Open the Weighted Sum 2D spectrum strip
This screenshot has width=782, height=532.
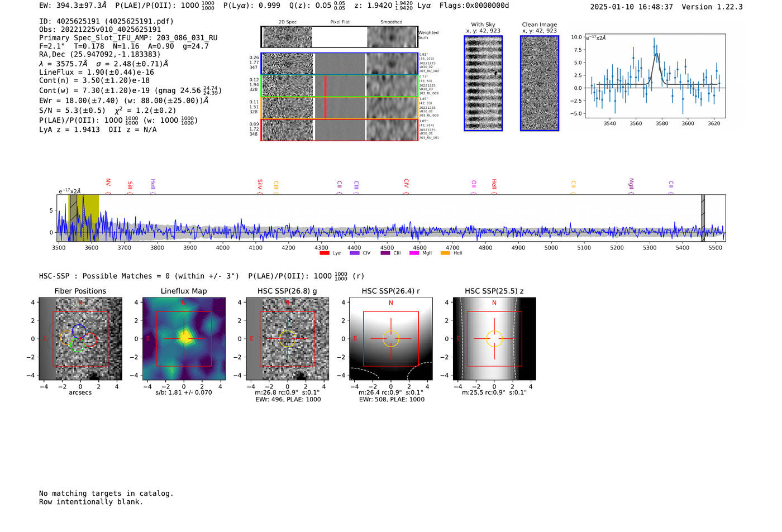339,37
